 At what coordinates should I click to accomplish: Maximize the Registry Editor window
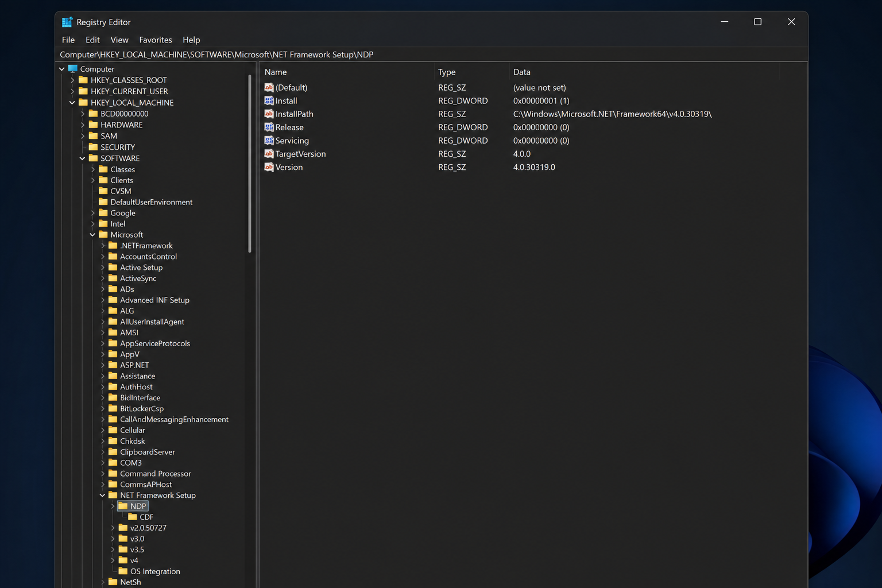(757, 22)
